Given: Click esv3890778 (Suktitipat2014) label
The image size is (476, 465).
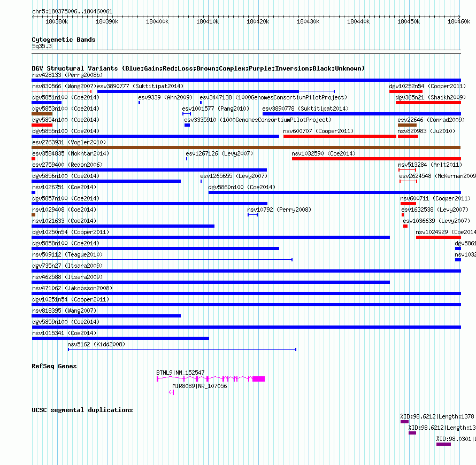Looking at the screenshot, I should pos(305,108).
